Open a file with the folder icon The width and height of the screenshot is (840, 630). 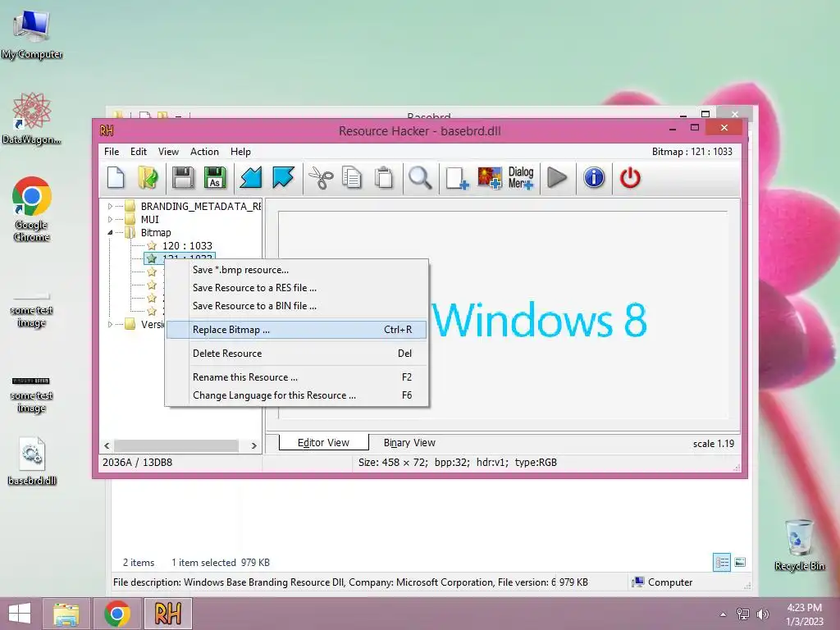148,178
